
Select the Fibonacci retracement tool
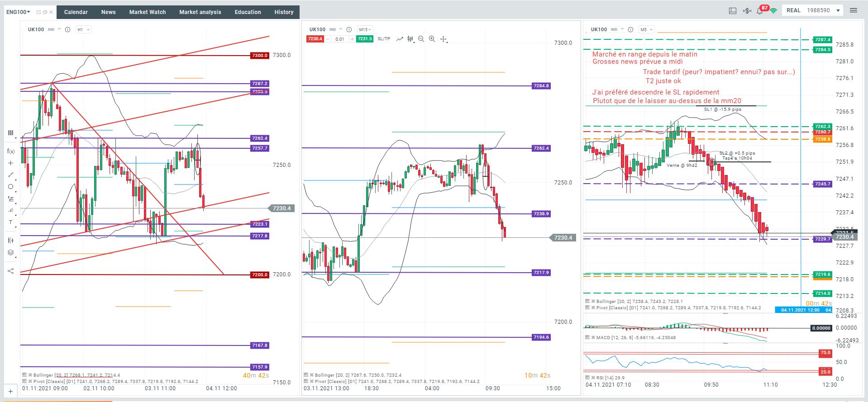[10, 199]
